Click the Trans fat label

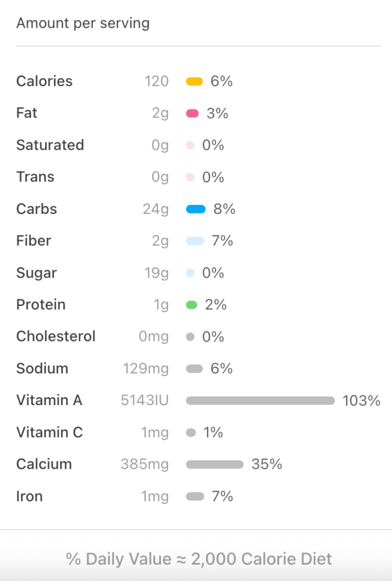click(35, 177)
